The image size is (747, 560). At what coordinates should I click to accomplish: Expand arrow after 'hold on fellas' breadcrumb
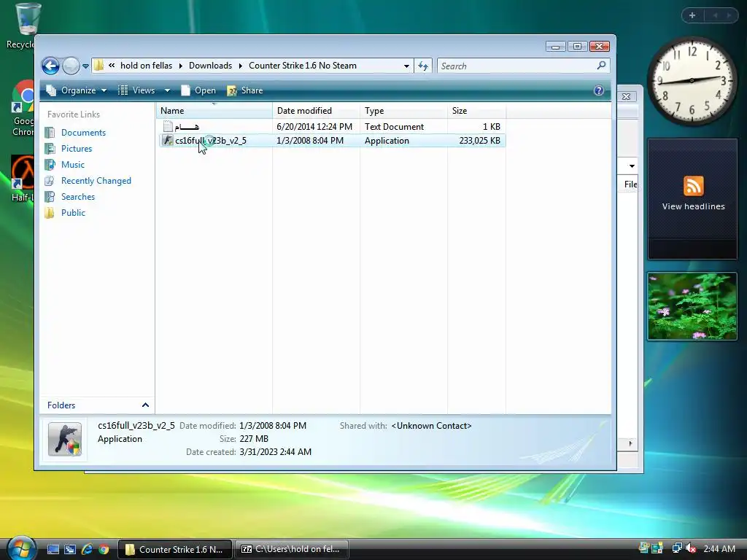pos(181,66)
